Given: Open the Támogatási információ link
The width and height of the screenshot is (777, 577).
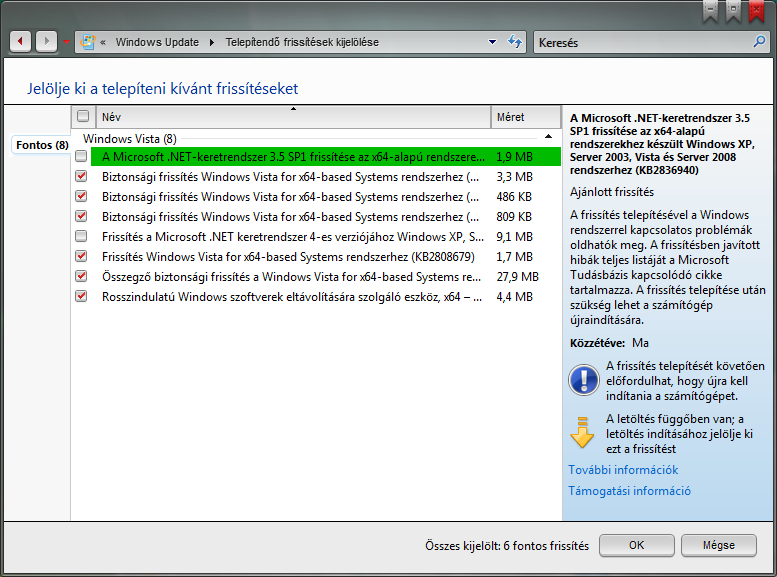Looking at the screenshot, I should pos(629,491).
